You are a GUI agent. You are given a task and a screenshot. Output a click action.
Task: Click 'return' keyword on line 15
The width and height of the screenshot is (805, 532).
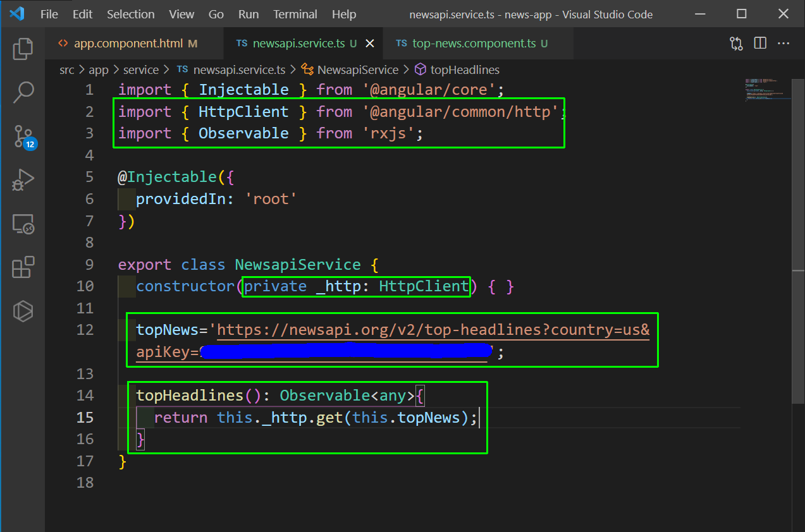click(180, 417)
